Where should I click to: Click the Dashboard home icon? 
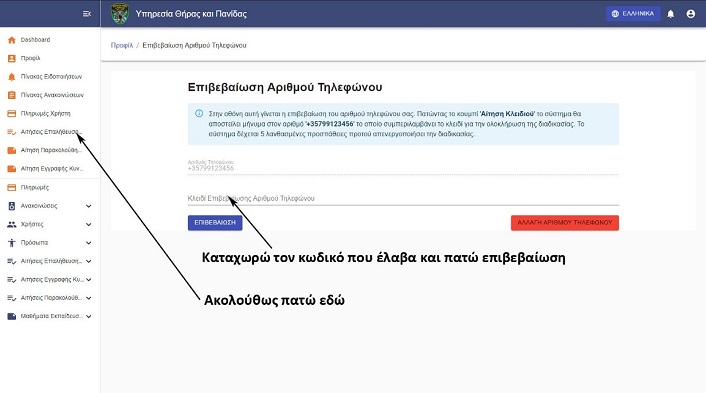point(12,40)
